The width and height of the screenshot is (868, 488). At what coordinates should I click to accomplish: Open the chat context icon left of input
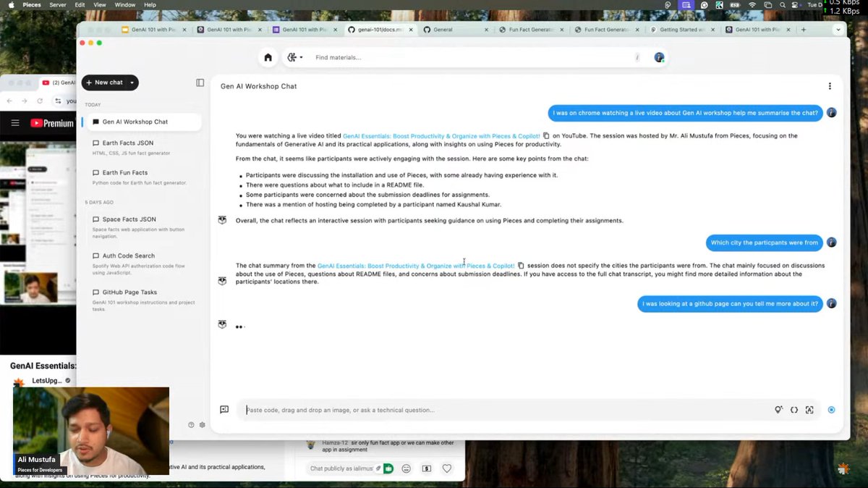[224, 409]
